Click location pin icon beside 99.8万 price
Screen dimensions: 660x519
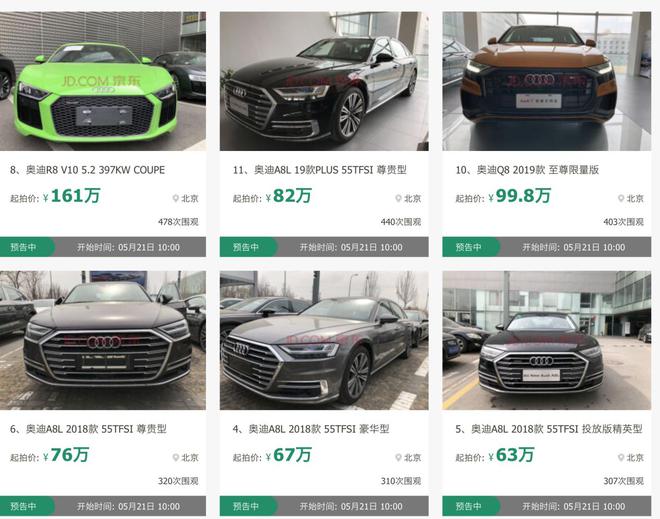click(x=621, y=198)
